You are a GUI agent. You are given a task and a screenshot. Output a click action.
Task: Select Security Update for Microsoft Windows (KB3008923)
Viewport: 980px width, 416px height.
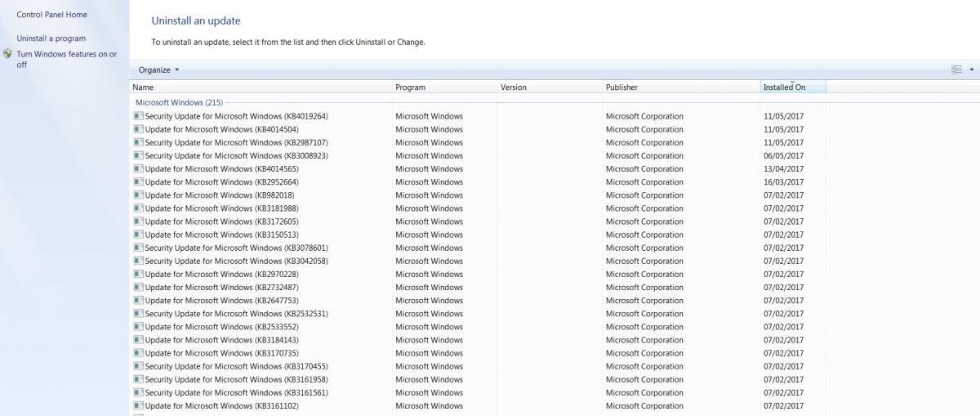click(x=236, y=155)
